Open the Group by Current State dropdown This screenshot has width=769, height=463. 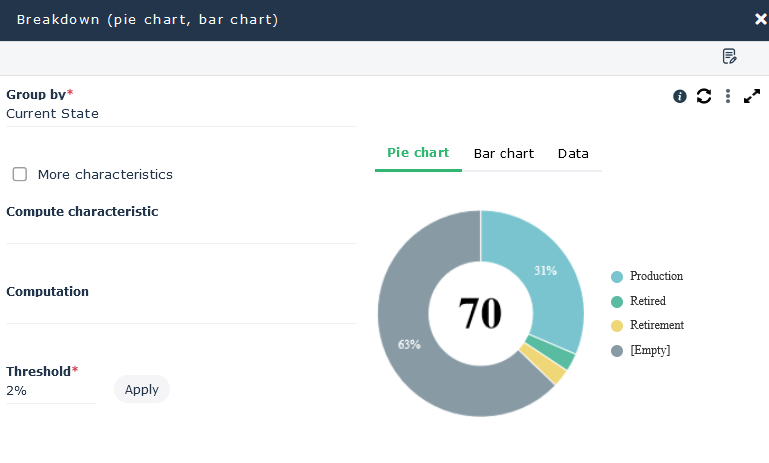pos(180,114)
